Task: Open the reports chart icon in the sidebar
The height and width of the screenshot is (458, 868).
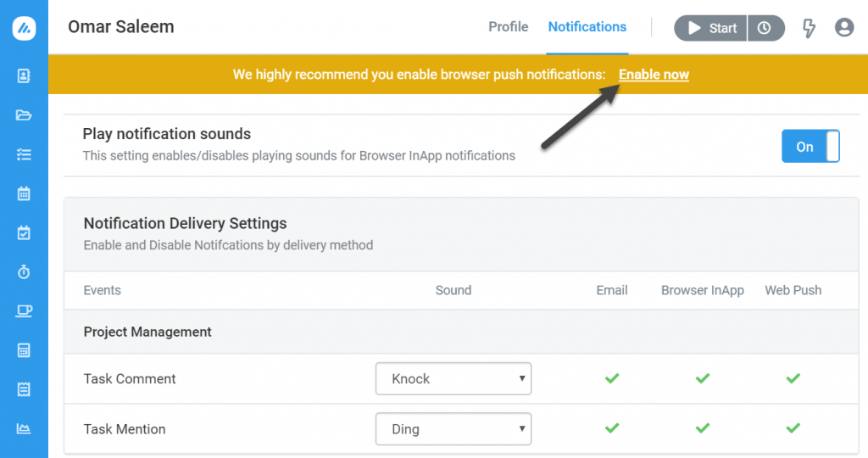Action: click(x=24, y=428)
